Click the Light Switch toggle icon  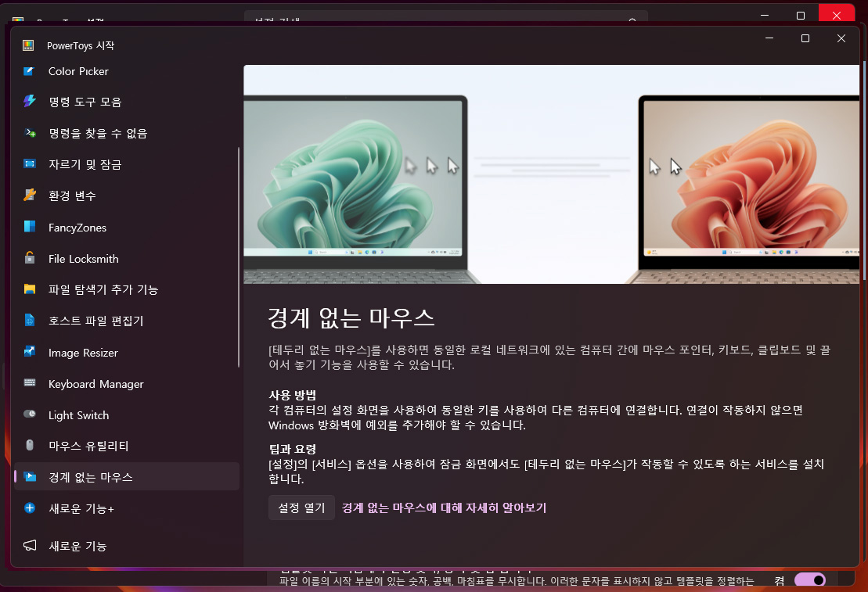tap(29, 414)
